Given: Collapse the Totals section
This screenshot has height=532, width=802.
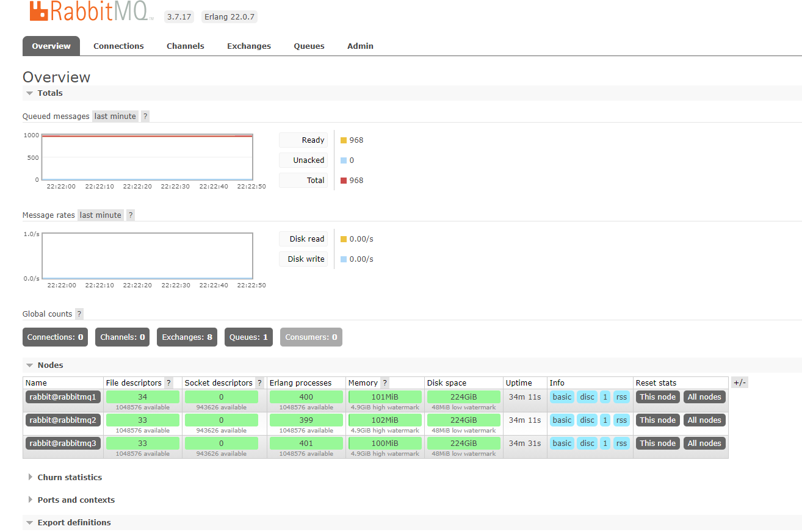Looking at the screenshot, I should 50,93.
